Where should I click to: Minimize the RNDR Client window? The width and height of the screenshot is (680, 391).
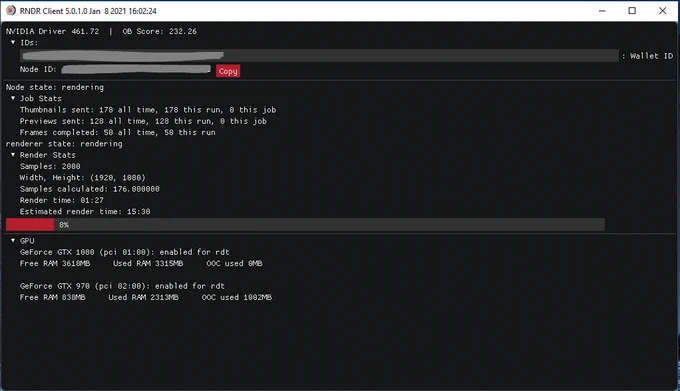pos(602,11)
